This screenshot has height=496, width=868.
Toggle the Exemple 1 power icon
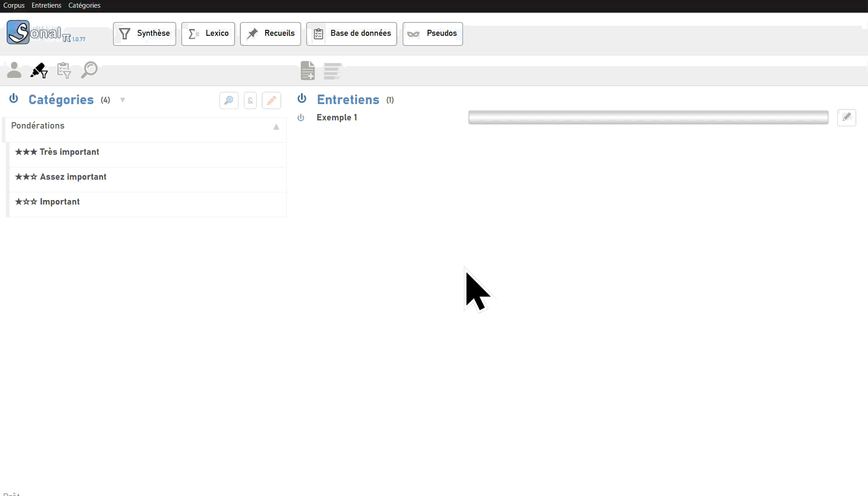[301, 118]
